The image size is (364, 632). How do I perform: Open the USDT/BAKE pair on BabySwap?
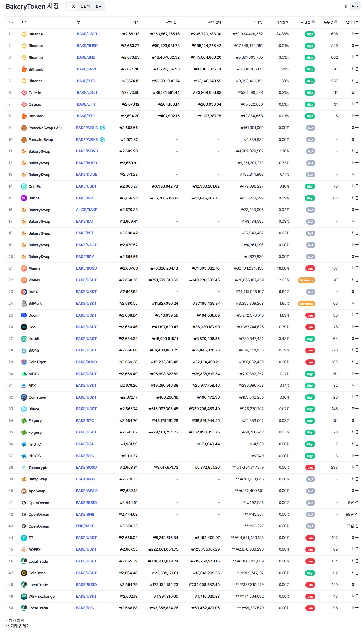coord(86,479)
